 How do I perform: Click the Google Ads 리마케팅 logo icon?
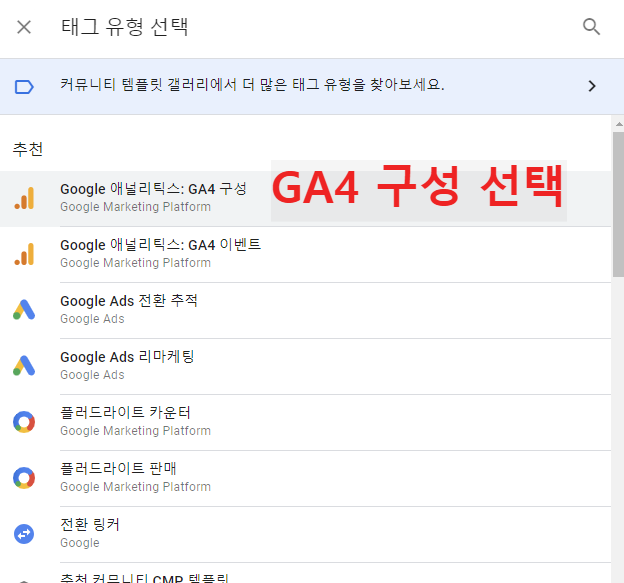click(x=24, y=366)
